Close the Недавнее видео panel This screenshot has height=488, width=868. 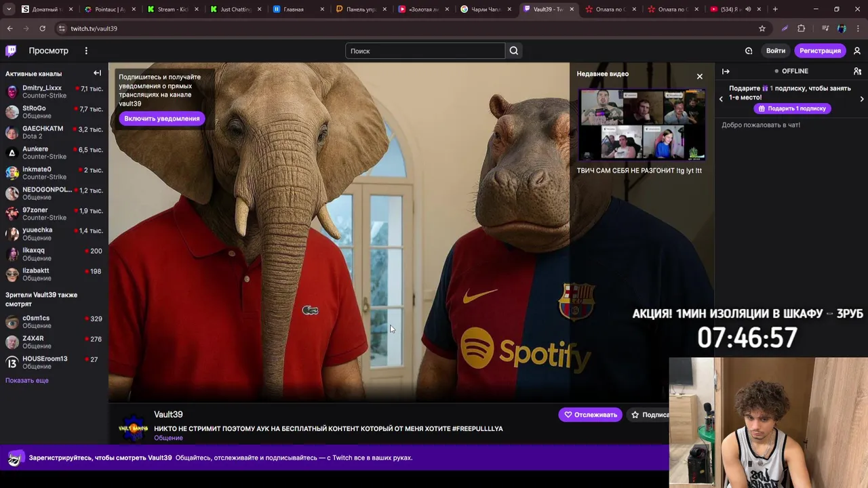700,76
